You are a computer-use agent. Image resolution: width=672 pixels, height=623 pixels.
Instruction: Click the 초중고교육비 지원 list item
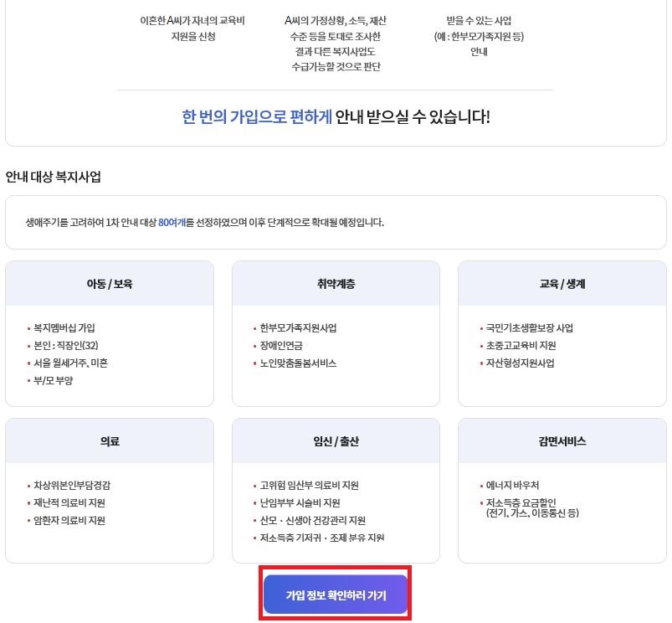521,346
